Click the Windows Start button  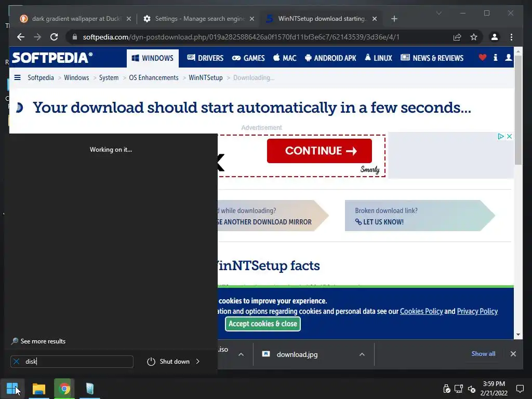tap(12, 389)
